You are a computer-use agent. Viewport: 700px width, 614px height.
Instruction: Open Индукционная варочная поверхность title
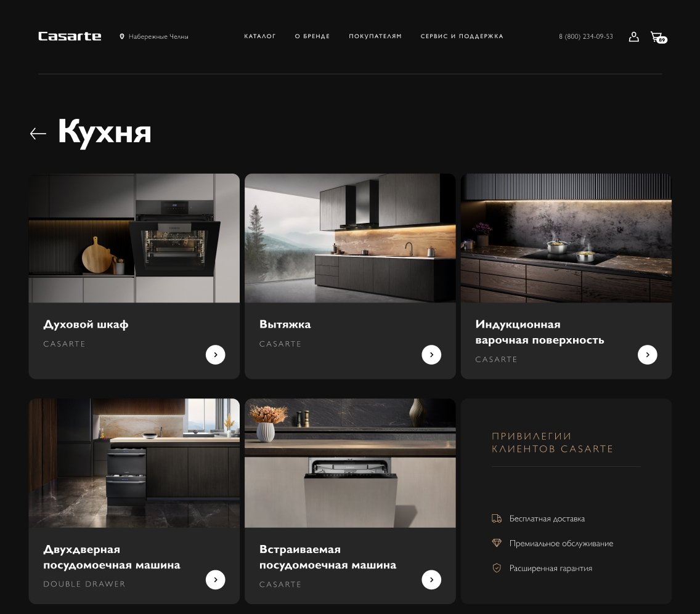point(539,332)
